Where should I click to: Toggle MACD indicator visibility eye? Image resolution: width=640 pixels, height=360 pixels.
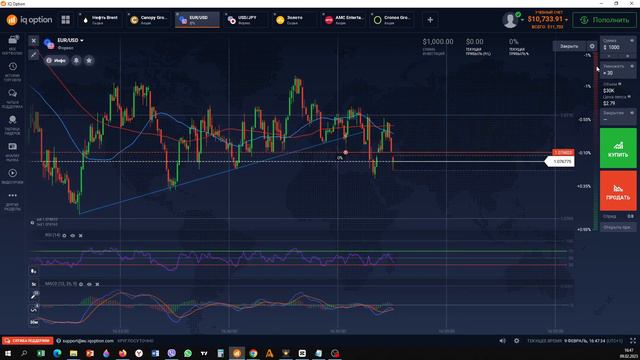89,284
